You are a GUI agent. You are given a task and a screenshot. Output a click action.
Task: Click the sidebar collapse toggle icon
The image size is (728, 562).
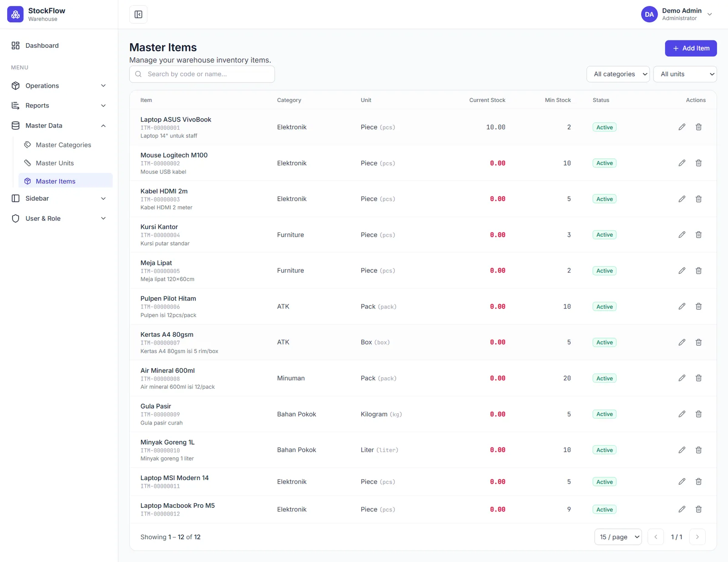click(x=138, y=15)
